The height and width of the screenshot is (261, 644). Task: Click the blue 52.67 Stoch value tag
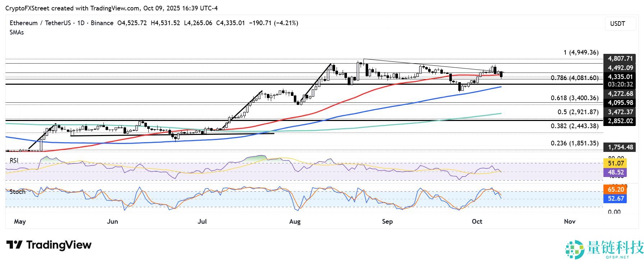(x=616, y=199)
